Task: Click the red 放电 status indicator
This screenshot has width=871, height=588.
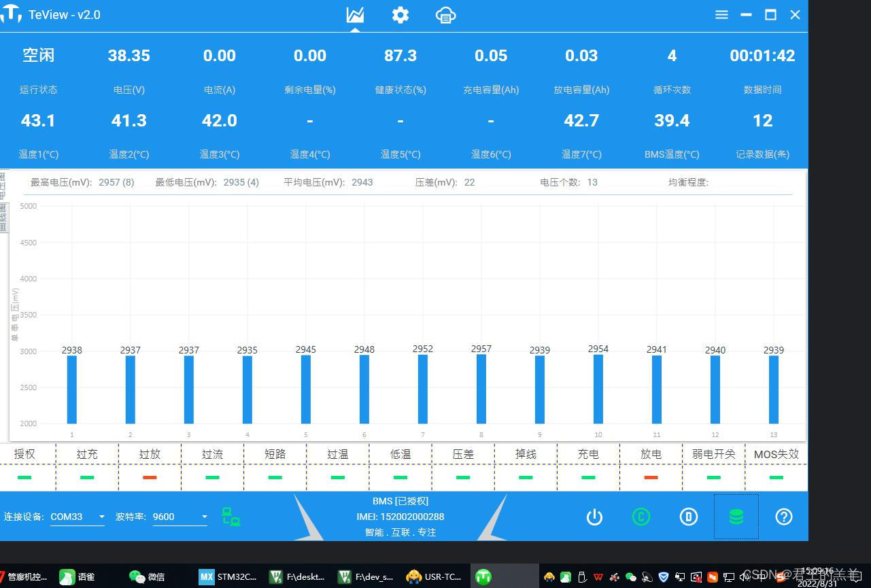Action: point(651,477)
